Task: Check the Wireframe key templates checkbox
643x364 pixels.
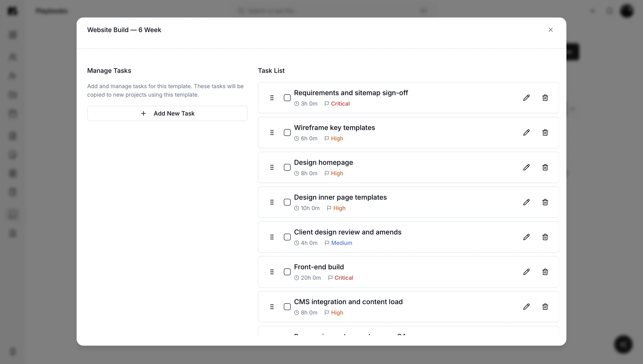Action: coord(287,132)
